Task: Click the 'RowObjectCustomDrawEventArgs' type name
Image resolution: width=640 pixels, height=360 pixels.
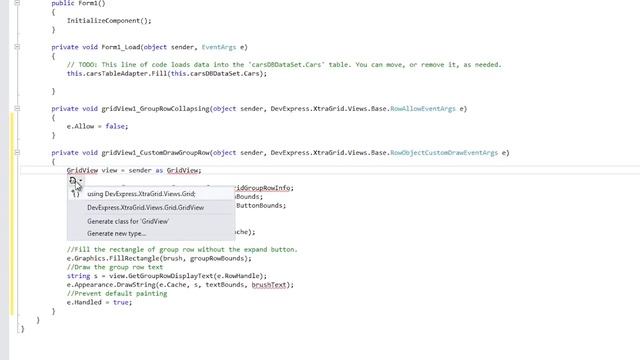Action: pyautogui.click(x=444, y=153)
